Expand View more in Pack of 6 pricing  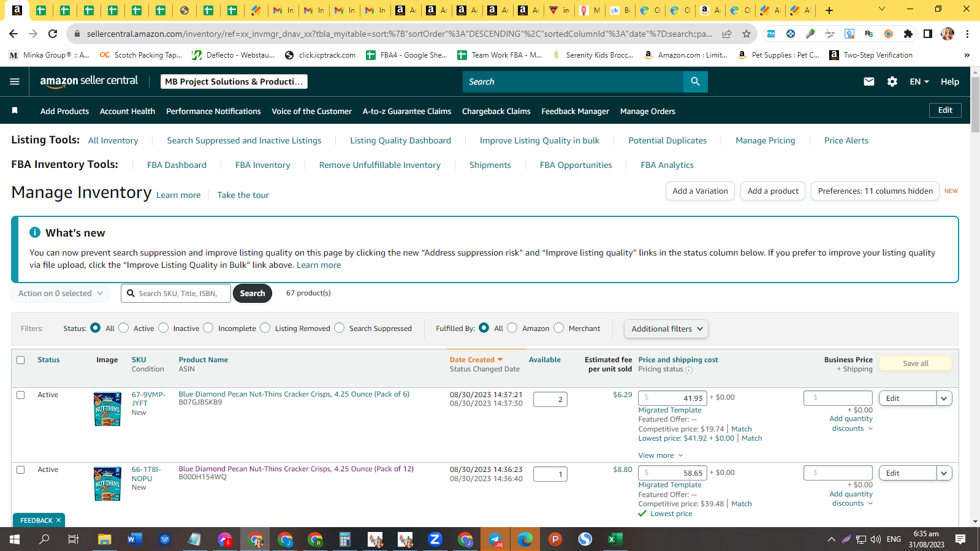661,455
